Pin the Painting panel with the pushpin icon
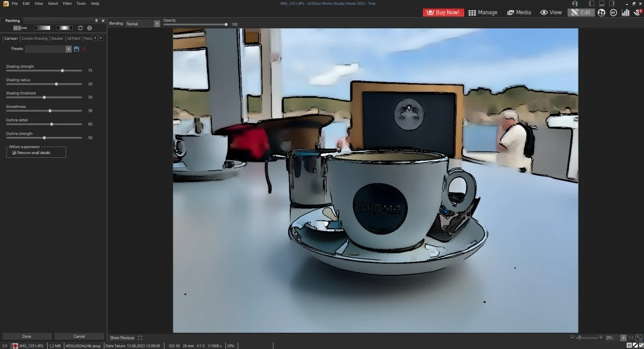 pos(96,20)
